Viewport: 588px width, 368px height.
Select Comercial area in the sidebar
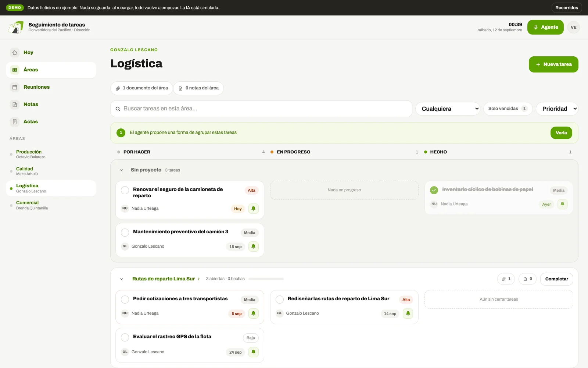51,205
